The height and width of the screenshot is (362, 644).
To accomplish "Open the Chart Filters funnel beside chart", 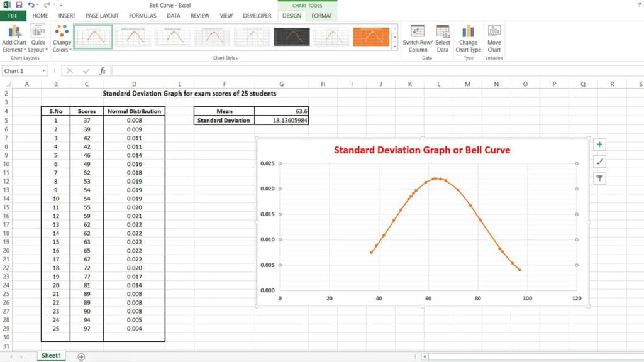I will pyautogui.click(x=599, y=178).
